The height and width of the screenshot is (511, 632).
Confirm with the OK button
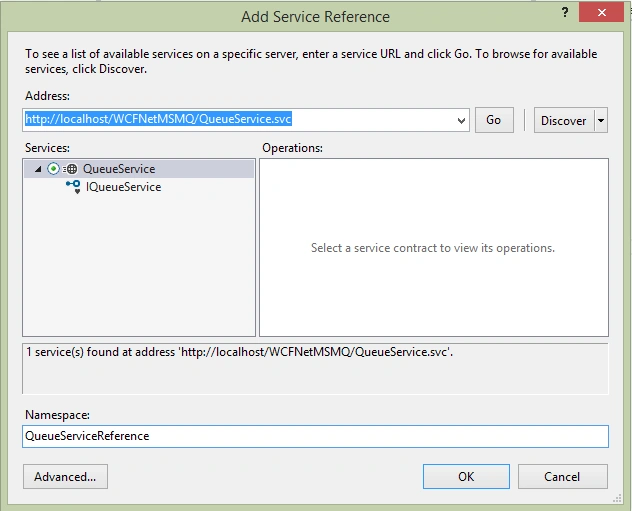click(x=466, y=477)
